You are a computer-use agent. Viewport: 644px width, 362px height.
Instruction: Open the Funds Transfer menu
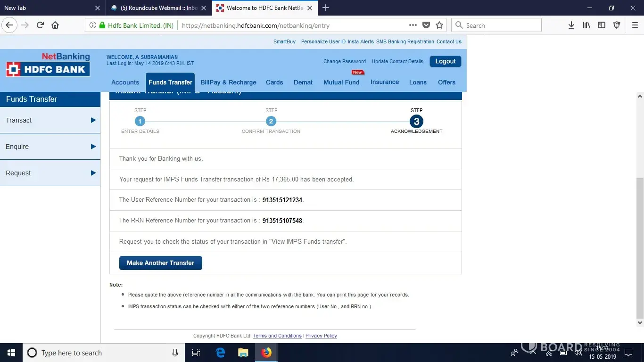[170, 82]
